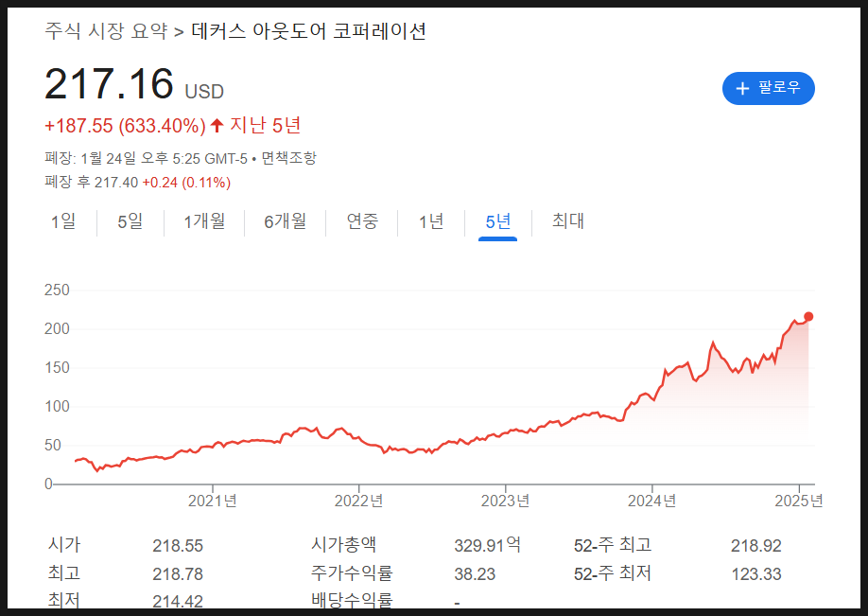Show the 최대 maximum range tab
Screen dimensions: 868x616
click(568, 221)
